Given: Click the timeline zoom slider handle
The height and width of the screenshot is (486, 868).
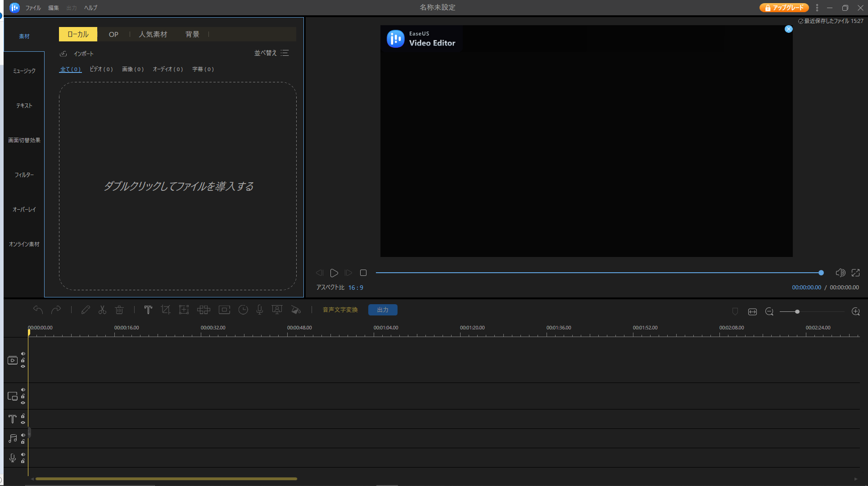Looking at the screenshot, I should (x=797, y=312).
